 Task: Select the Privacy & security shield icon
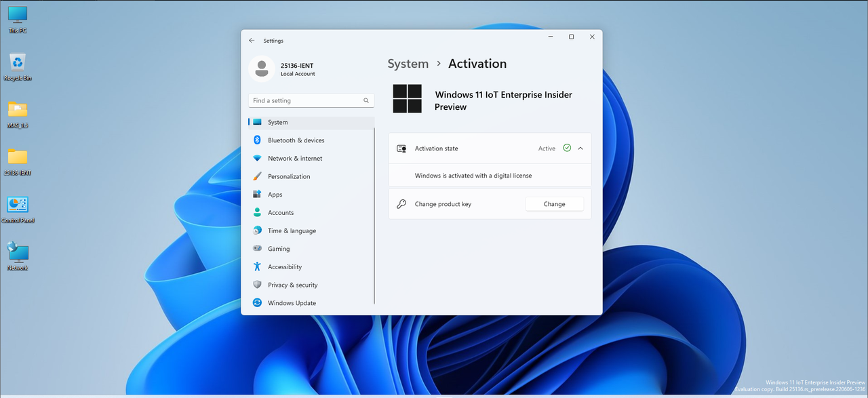[257, 285]
